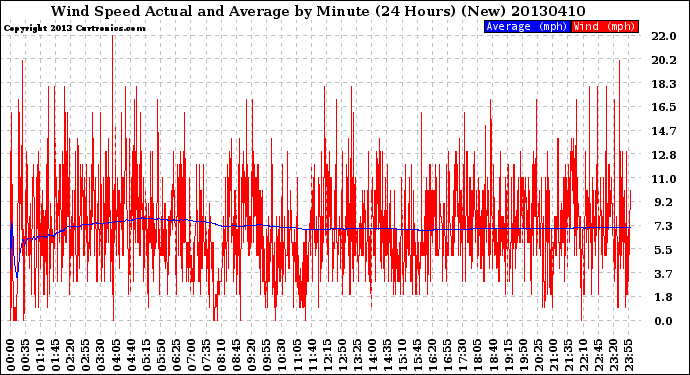Click the 18:40 time label

(x=492, y=355)
